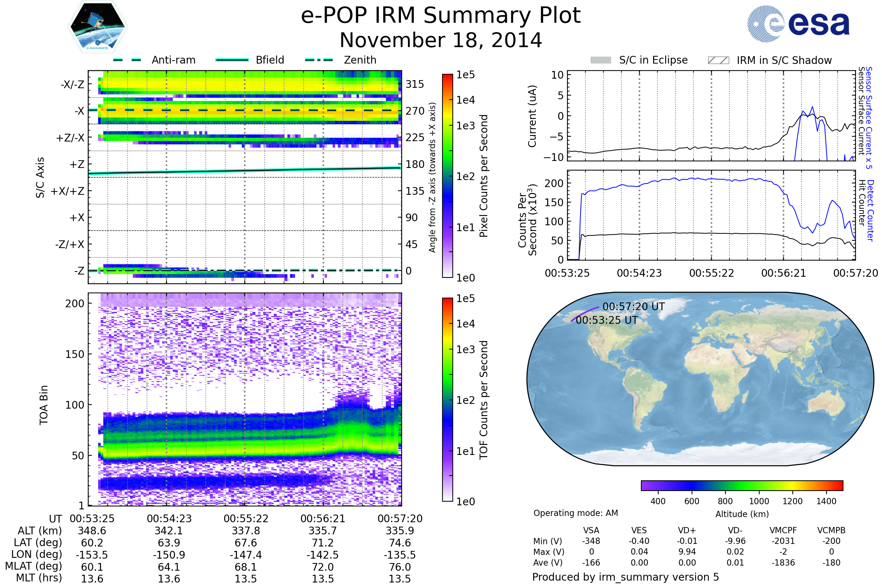This screenshot has height=588, width=882.
Task: Click the ESA logo
Action: 798,24
